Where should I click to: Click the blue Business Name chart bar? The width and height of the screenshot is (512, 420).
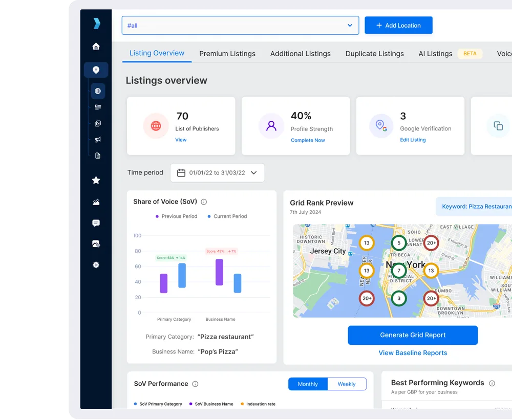(238, 283)
